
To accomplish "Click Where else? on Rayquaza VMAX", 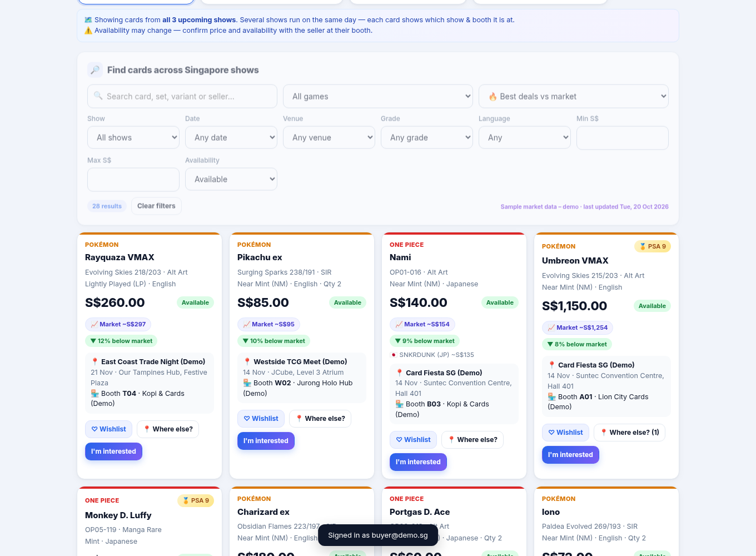I will pos(168,429).
